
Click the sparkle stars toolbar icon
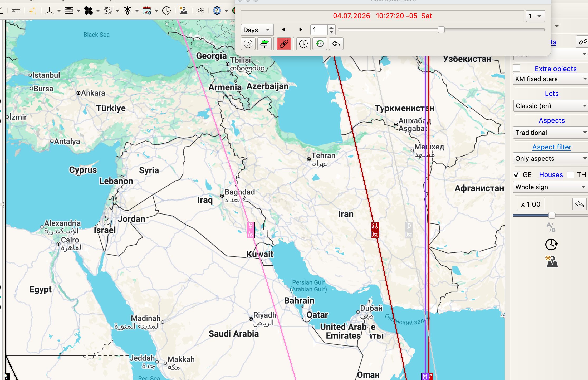click(32, 11)
